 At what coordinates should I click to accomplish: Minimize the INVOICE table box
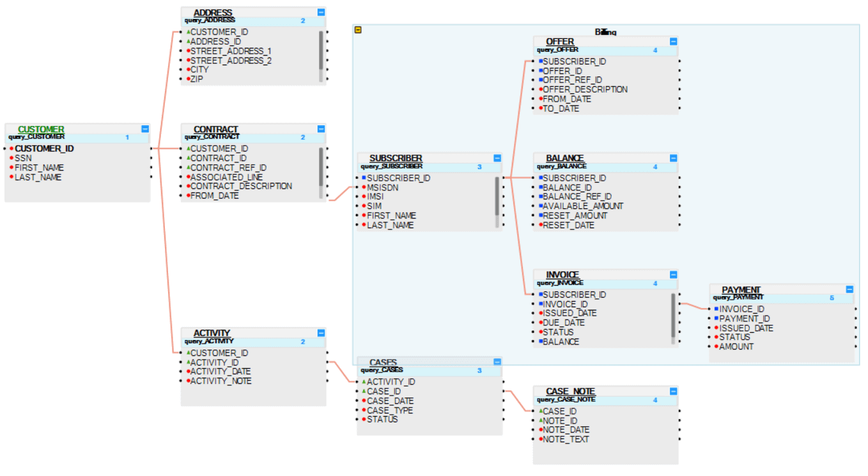[673, 275]
